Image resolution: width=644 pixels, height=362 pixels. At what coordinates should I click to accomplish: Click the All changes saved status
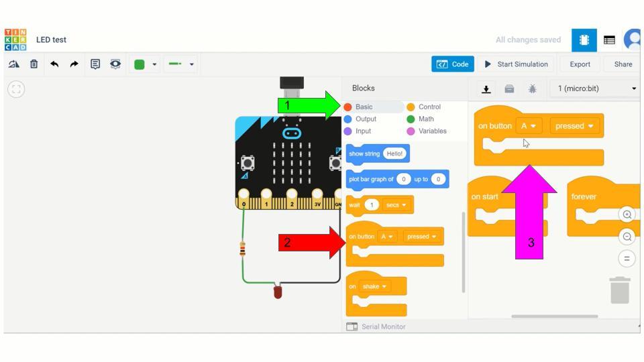(x=528, y=40)
